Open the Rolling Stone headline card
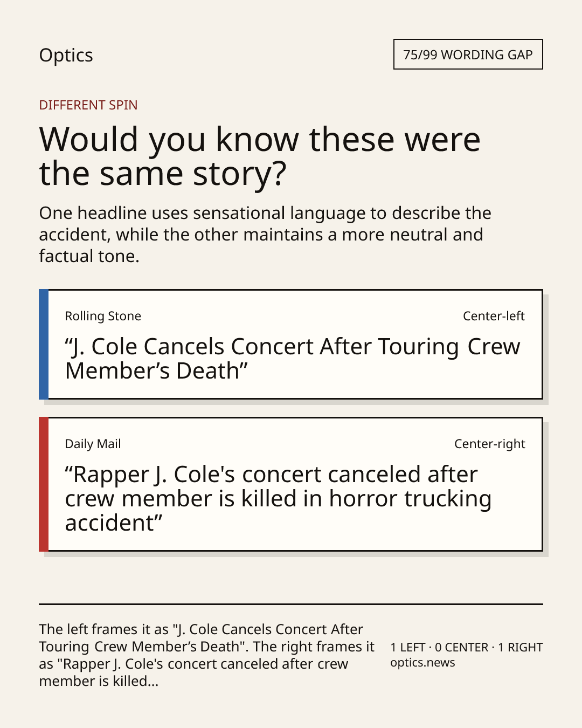Viewport: 582px width, 728px height. tap(291, 345)
